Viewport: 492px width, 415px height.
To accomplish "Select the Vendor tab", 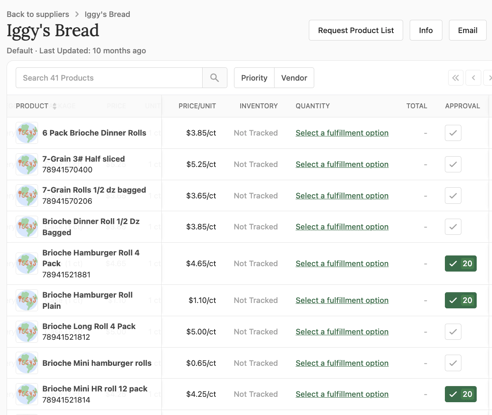I will click(294, 78).
